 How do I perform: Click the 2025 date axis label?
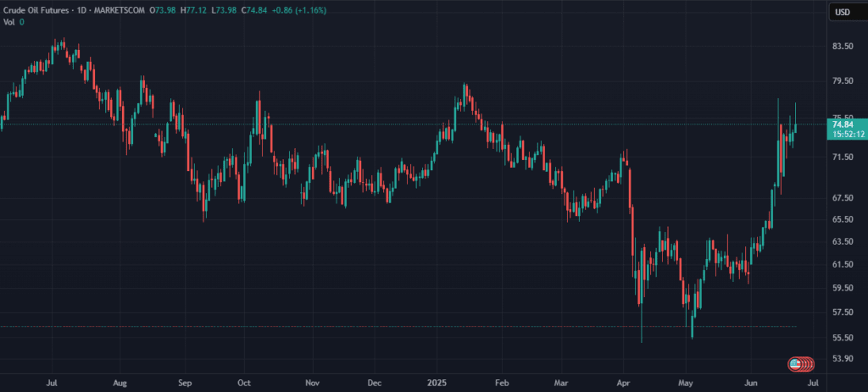436,383
